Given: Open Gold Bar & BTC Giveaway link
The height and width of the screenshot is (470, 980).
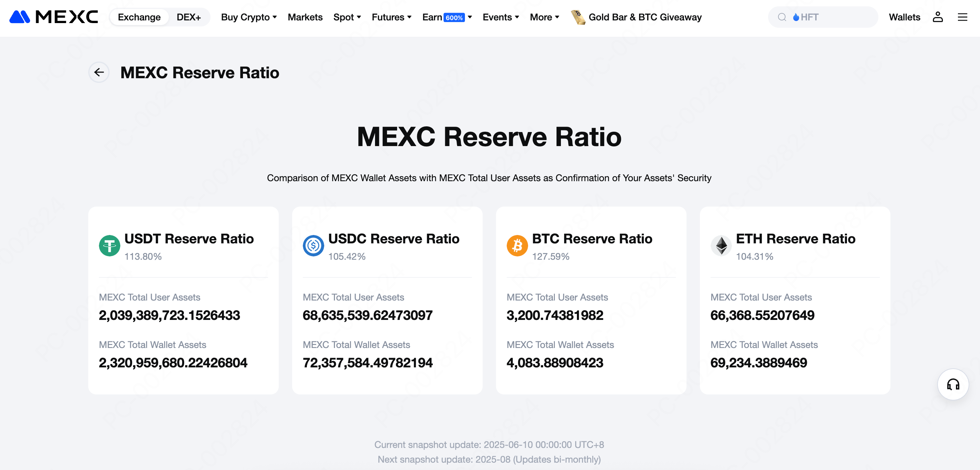Looking at the screenshot, I should (645, 17).
